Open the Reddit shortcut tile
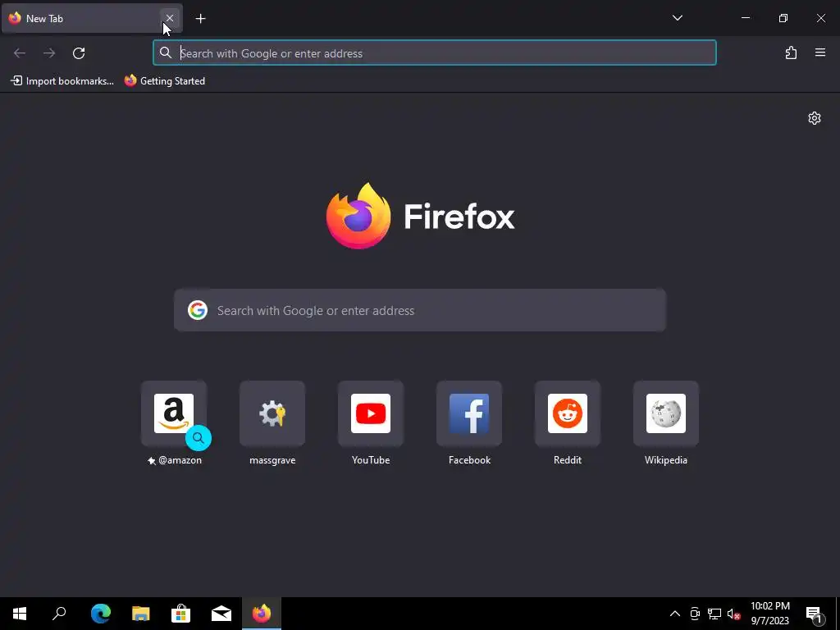Screen dimensions: 840x630 point(568,413)
